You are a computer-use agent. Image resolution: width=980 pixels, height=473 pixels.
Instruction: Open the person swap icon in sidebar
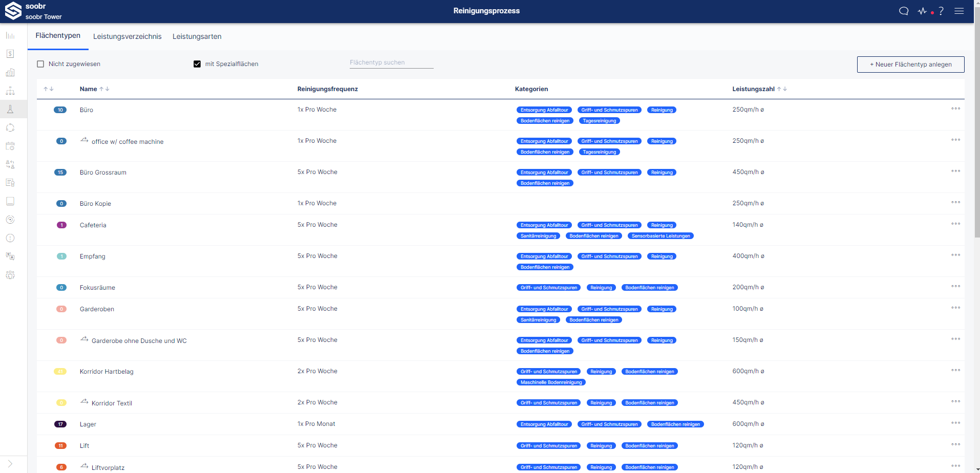[x=10, y=164]
